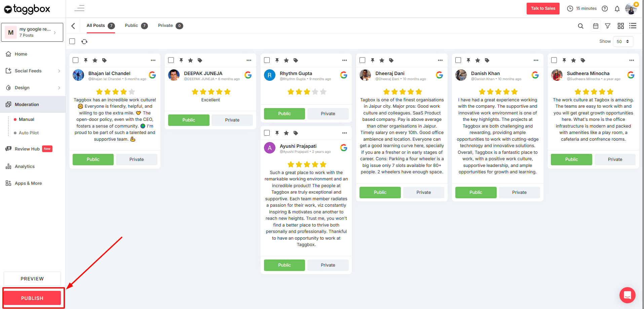Click the refresh posts icon
Viewport: 644px width, 309px height.
click(84, 41)
